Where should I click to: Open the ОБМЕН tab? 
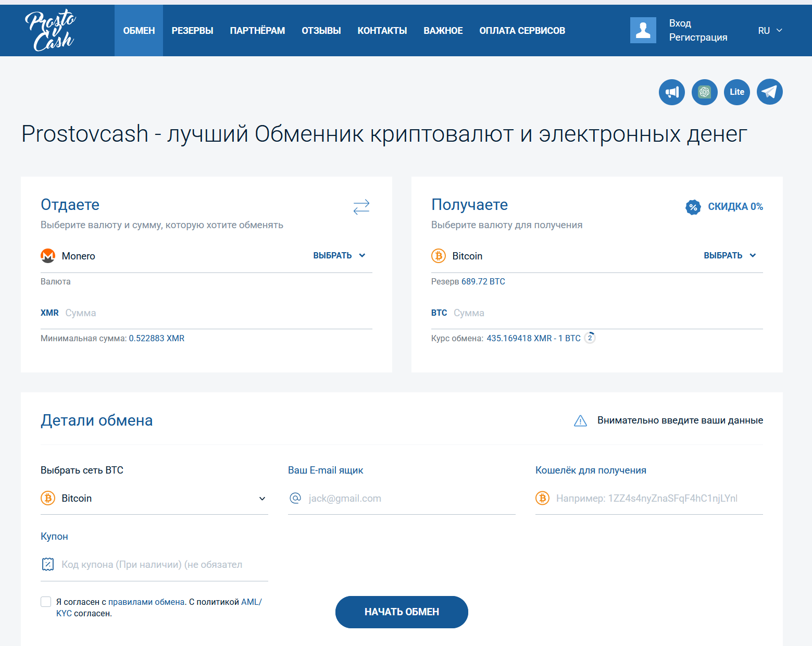point(139,31)
